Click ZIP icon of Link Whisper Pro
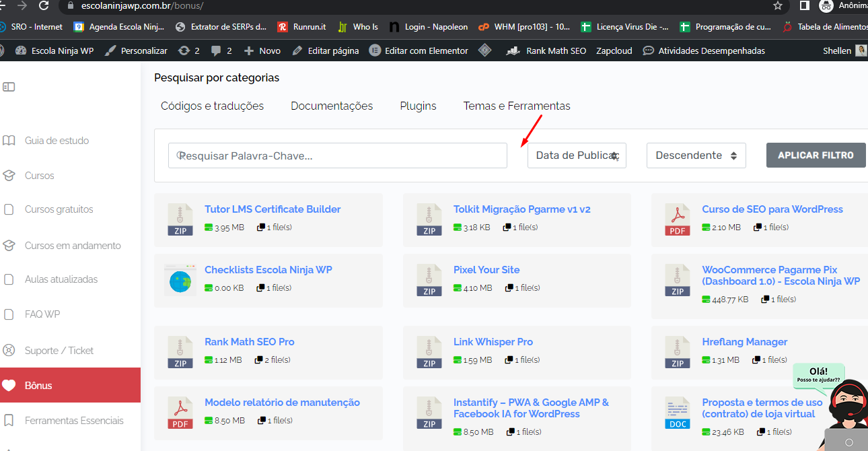Viewport: 868px width, 451px height. coord(429,351)
